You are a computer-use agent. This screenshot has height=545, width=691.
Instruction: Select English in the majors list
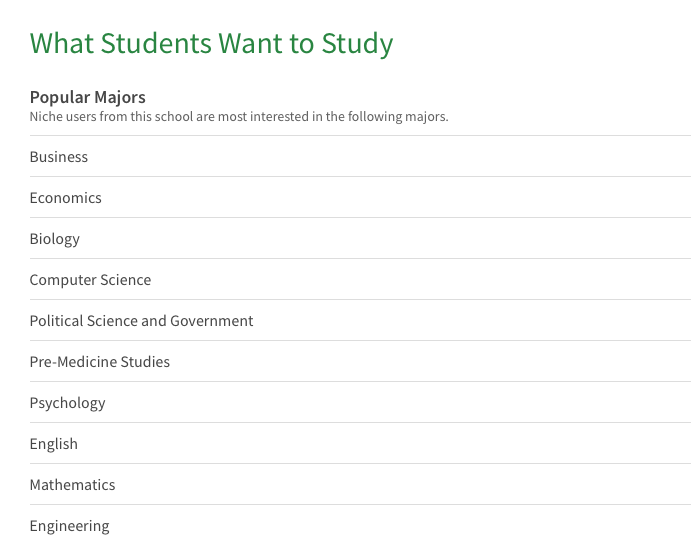click(x=360, y=443)
